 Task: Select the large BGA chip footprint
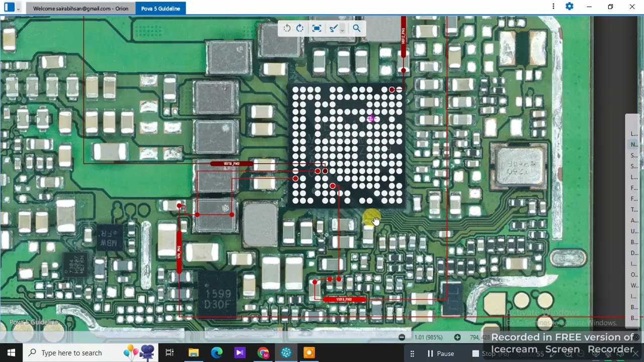pyautogui.click(x=347, y=146)
